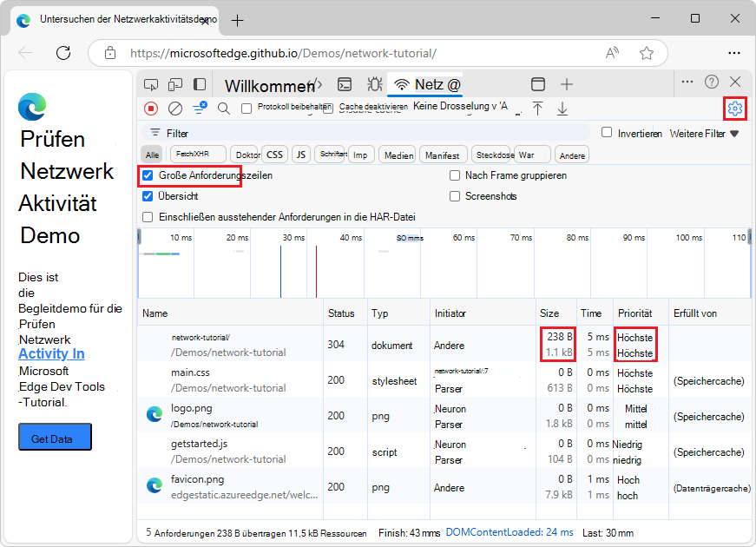Clear the network log with the clear icon
Viewport: 756px width, 547px height.
click(175, 109)
